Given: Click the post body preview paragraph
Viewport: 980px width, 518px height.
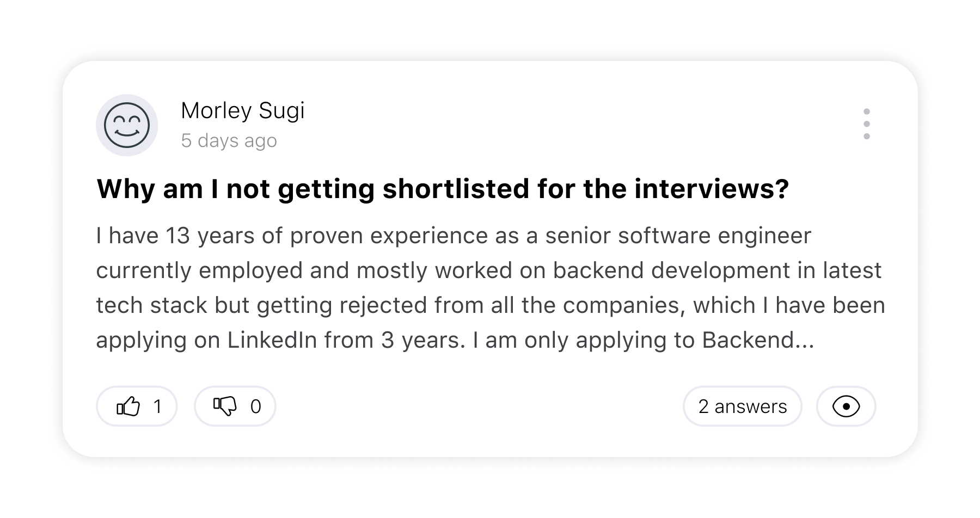Looking at the screenshot, I should tap(490, 288).
